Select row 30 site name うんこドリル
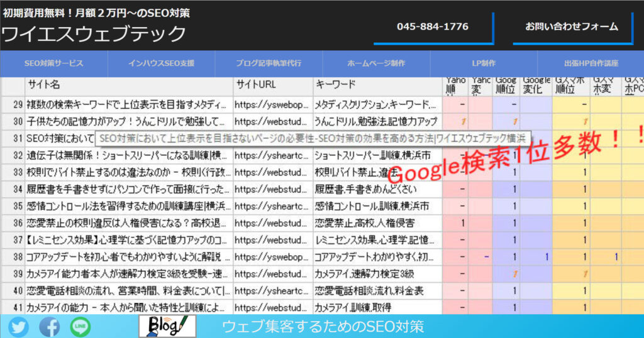 [129, 121]
